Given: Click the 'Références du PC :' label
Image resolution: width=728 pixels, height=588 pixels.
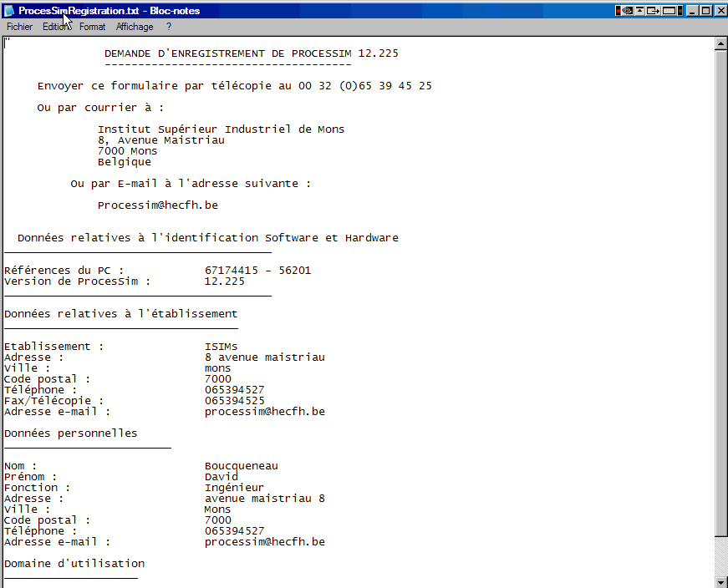Looking at the screenshot, I should click(x=64, y=271).
